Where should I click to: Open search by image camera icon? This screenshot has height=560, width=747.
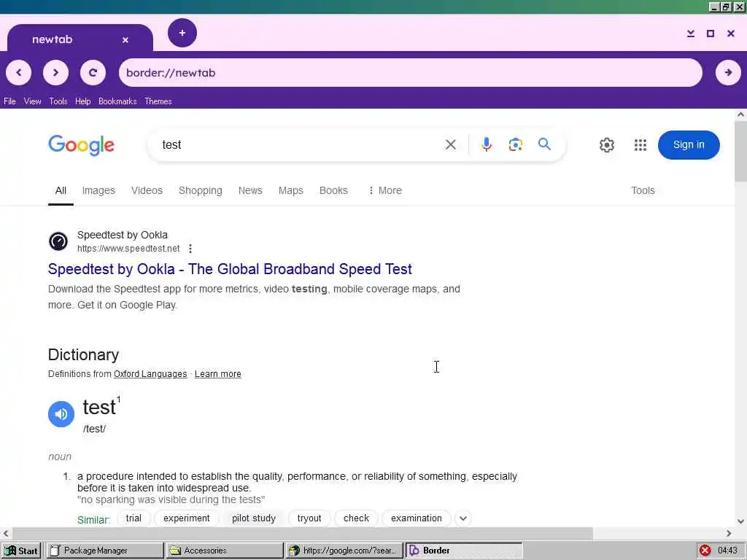(516, 144)
